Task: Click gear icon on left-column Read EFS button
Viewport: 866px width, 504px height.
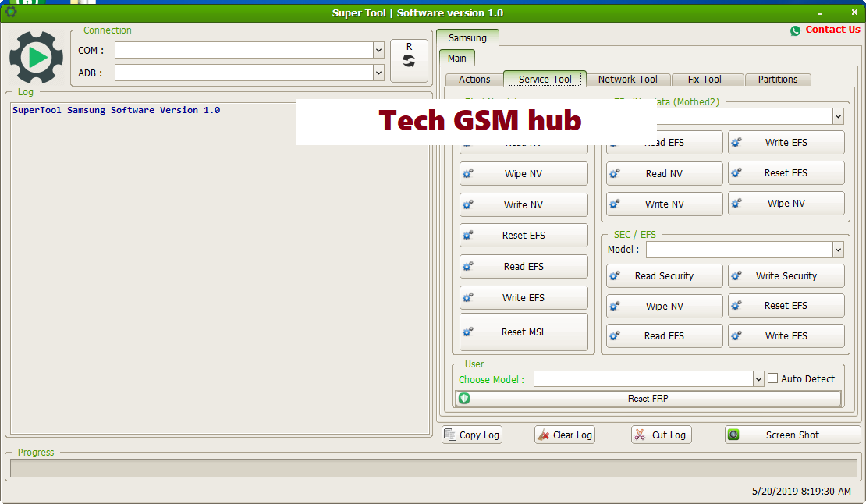Action: pyautogui.click(x=468, y=267)
